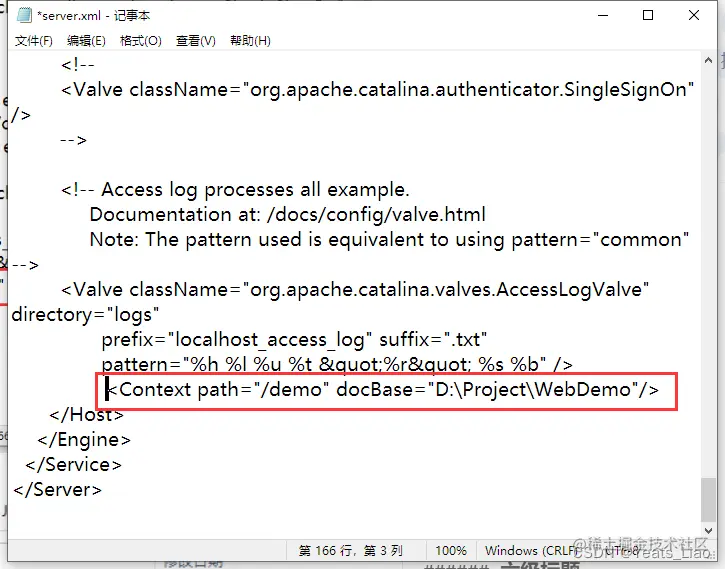Click the Context path="/demo" line
Screen dimensions: 725x569
[382, 390]
